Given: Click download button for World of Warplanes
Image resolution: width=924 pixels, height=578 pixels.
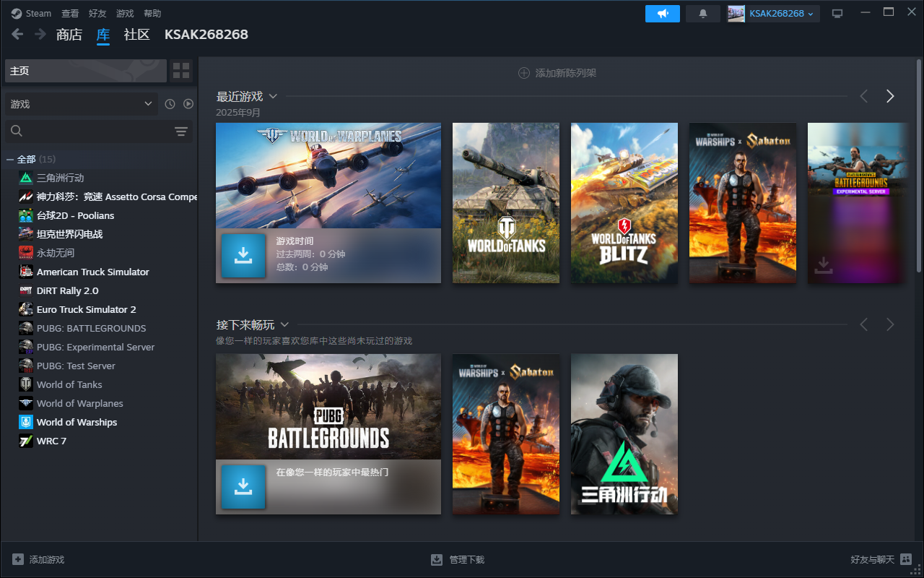Looking at the screenshot, I should 243,256.
